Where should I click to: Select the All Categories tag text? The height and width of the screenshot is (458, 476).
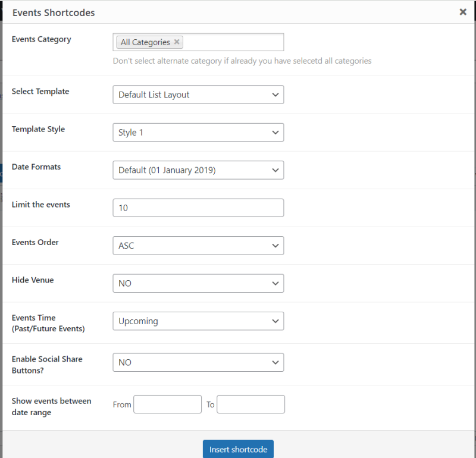(145, 42)
